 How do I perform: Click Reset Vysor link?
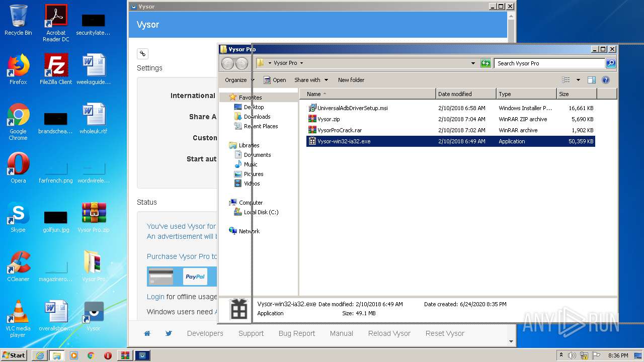[445, 333]
